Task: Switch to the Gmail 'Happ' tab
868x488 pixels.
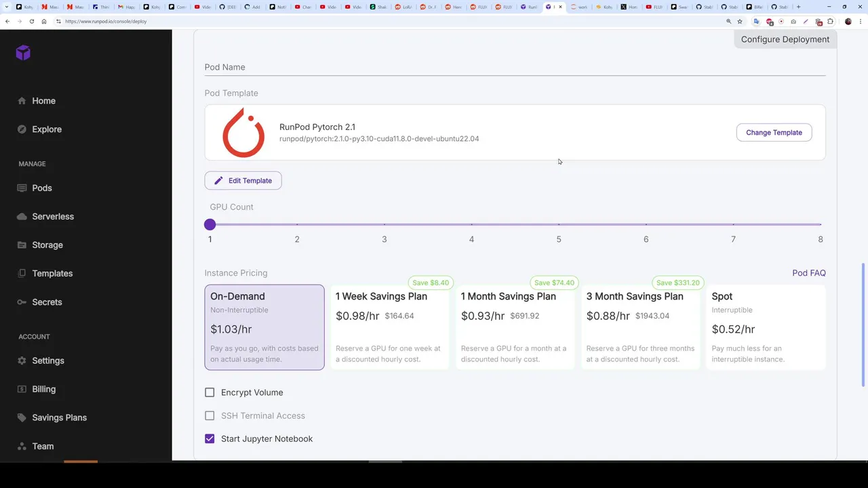Action: pyautogui.click(x=126, y=7)
